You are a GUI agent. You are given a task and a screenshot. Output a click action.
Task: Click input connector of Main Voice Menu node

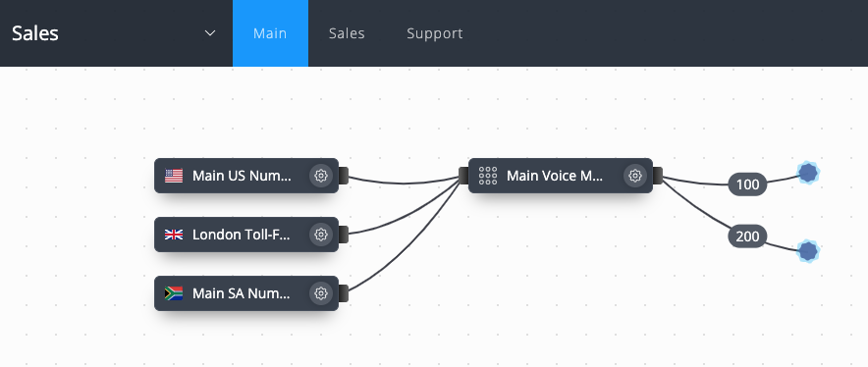point(463,176)
